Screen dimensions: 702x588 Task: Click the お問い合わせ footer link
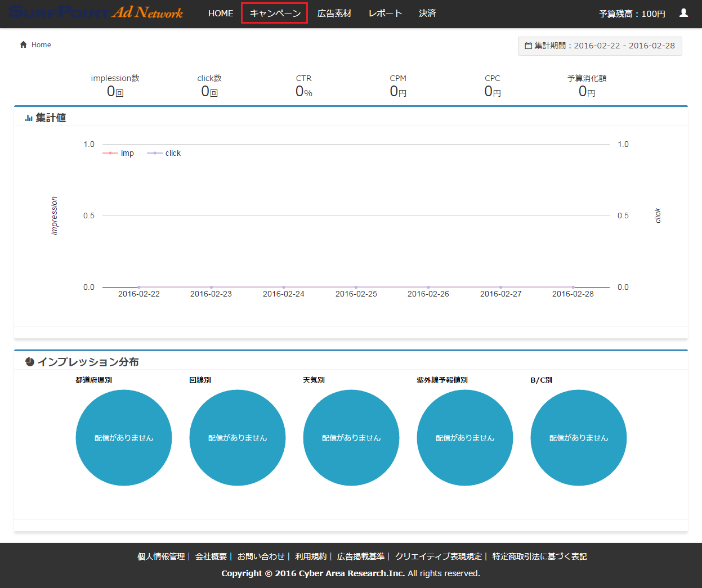[261, 556]
